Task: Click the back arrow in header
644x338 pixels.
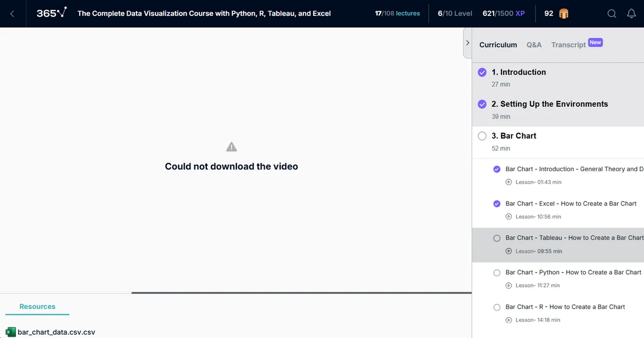Action: tap(13, 14)
